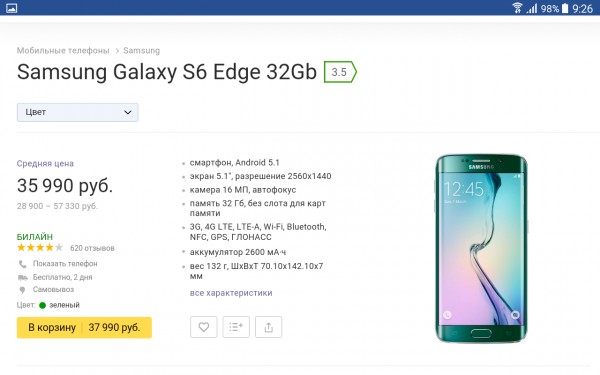
Task: Open все характеристики link
Action: click(x=231, y=293)
